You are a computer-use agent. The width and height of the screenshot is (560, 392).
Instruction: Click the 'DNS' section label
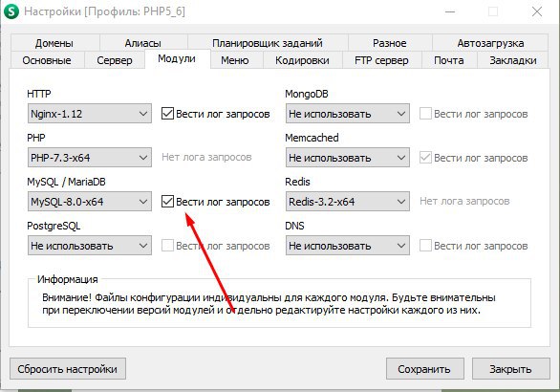[294, 226]
